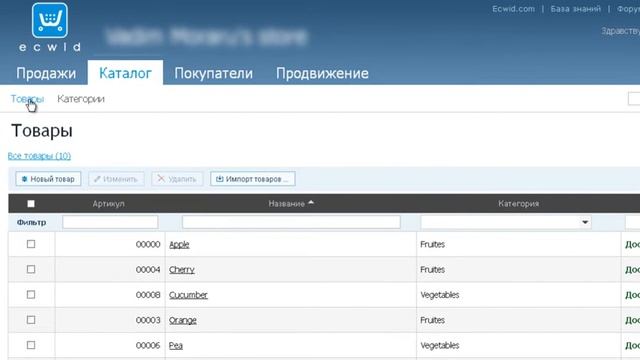Check the Apple row checkbox
640x360 pixels.
click(x=31, y=244)
